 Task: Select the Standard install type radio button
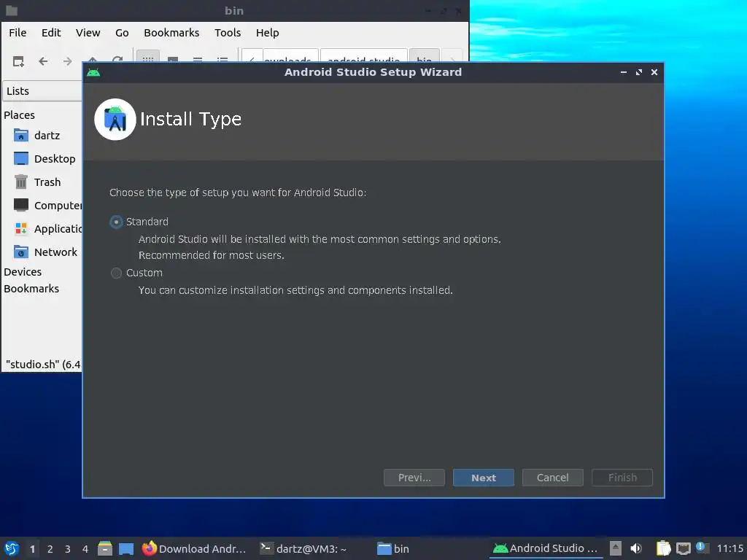point(116,222)
